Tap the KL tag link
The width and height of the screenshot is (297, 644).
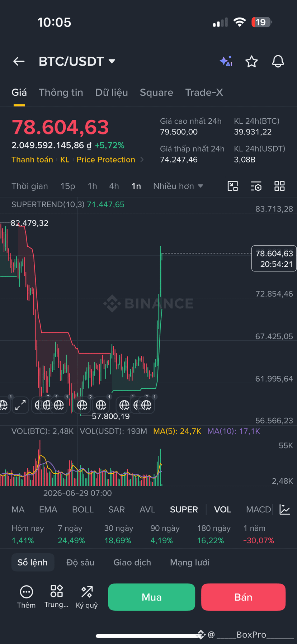(x=65, y=160)
